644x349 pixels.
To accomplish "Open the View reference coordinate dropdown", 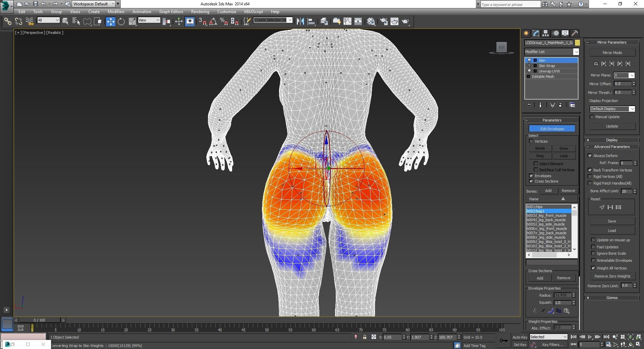I will coord(149,20).
